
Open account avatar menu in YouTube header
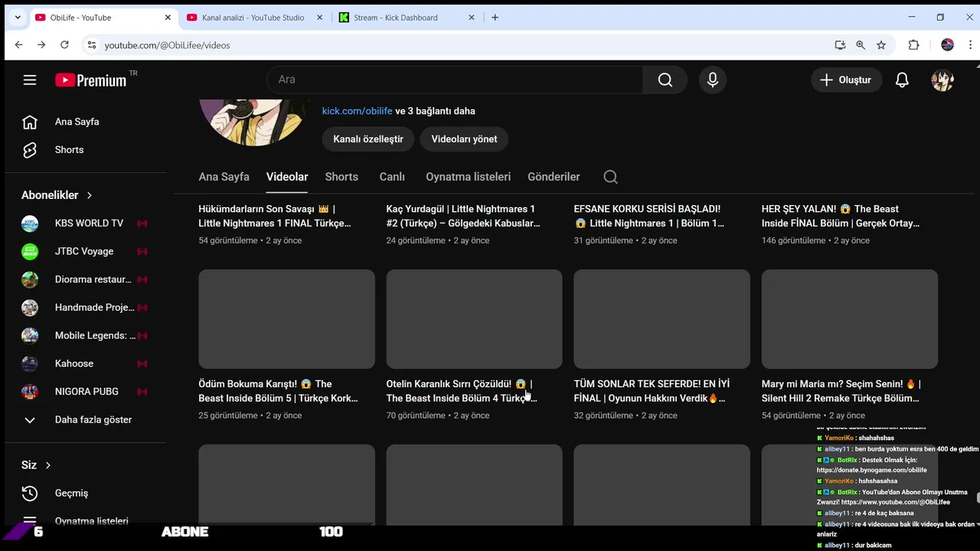[942, 80]
